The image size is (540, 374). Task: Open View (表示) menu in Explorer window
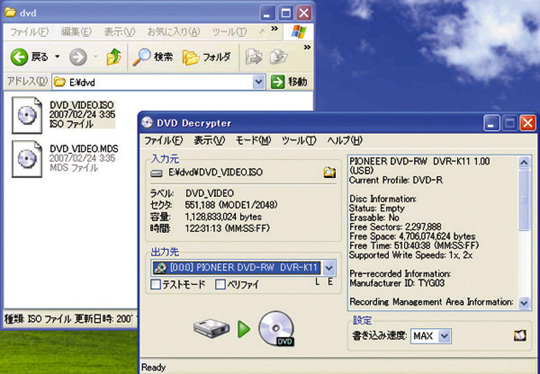[120, 32]
